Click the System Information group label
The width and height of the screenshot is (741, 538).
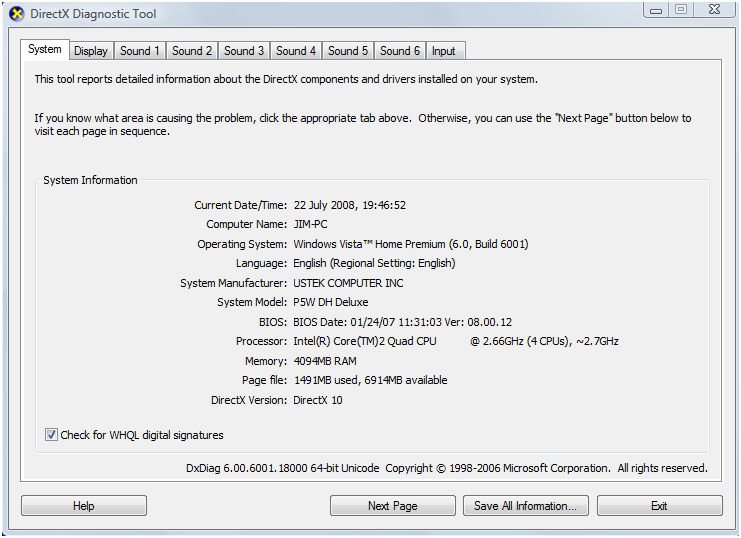pos(90,180)
